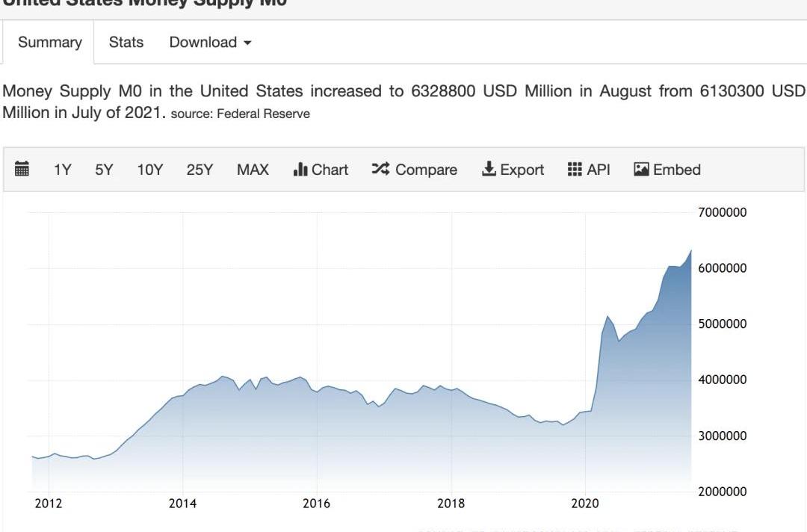This screenshot has width=807, height=532.
Task: Click the API grid icon
Action: [575, 170]
